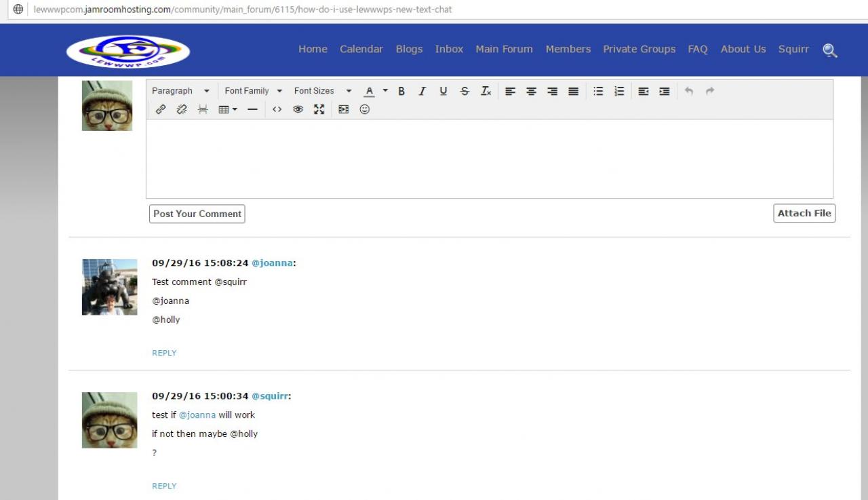This screenshot has height=500, width=868.
Task: Go to Main Forum in navigation
Action: pyautogui.click(x=504, y=49)
